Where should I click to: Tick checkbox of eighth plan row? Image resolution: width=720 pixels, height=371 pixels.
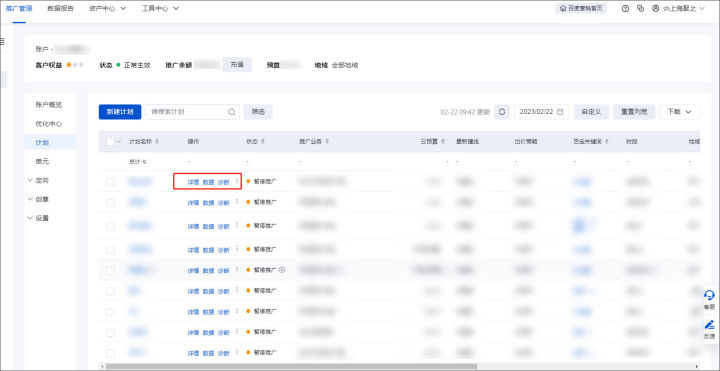pos(110,332)
